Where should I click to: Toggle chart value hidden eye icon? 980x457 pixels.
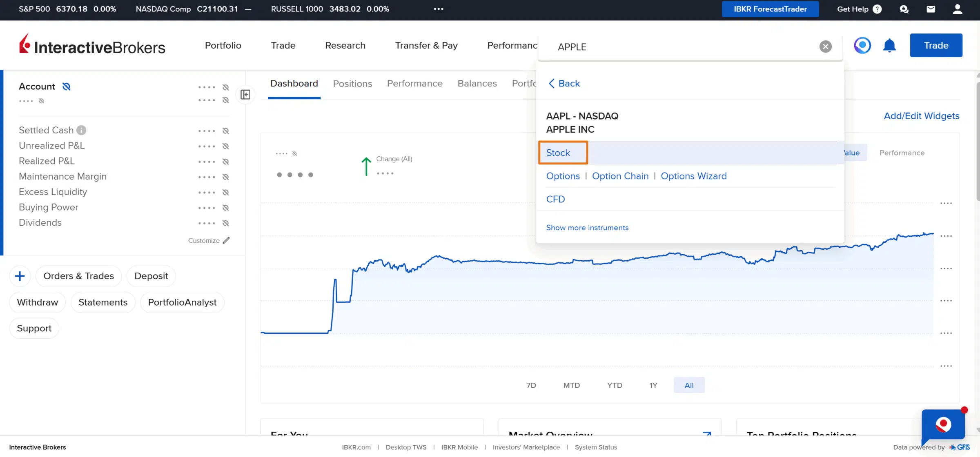coord(294,153)
